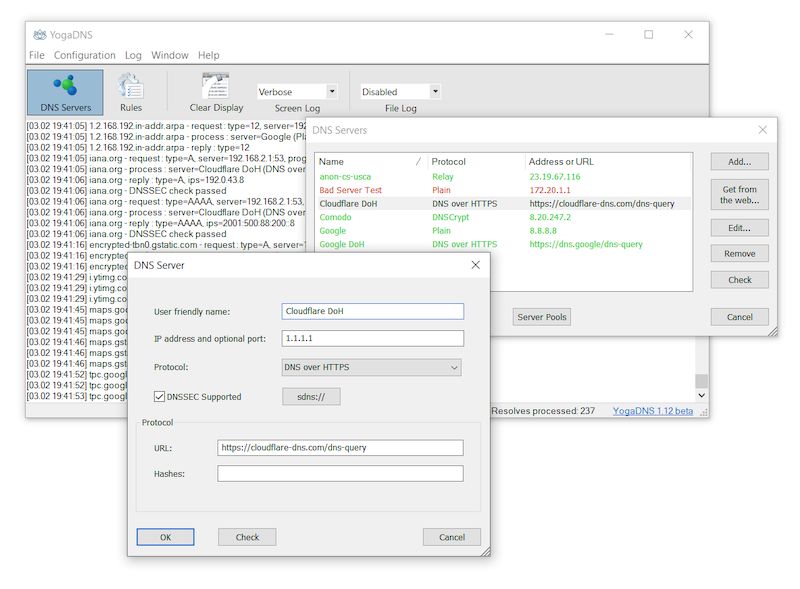Open the Help menu

click(x=208, y=55)
